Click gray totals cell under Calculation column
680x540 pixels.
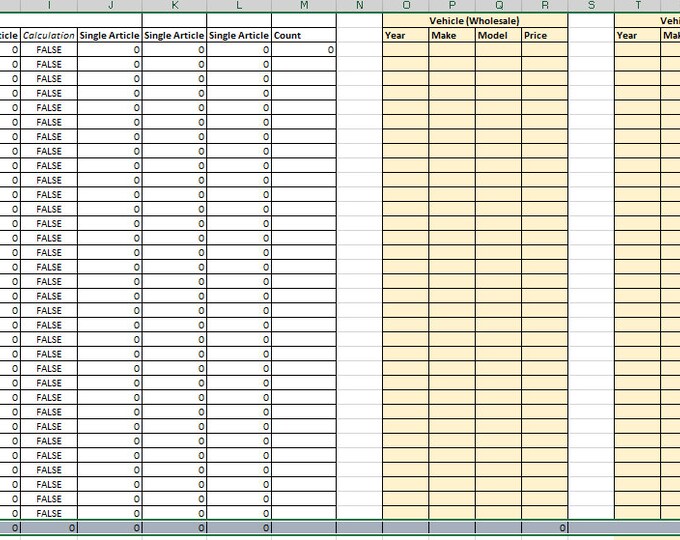click(x=49, y=527)
